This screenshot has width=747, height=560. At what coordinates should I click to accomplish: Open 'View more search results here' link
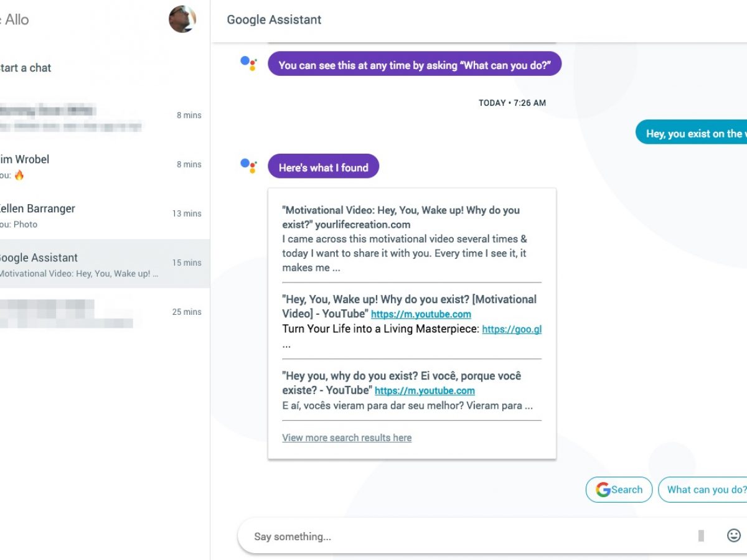[347, 437]
